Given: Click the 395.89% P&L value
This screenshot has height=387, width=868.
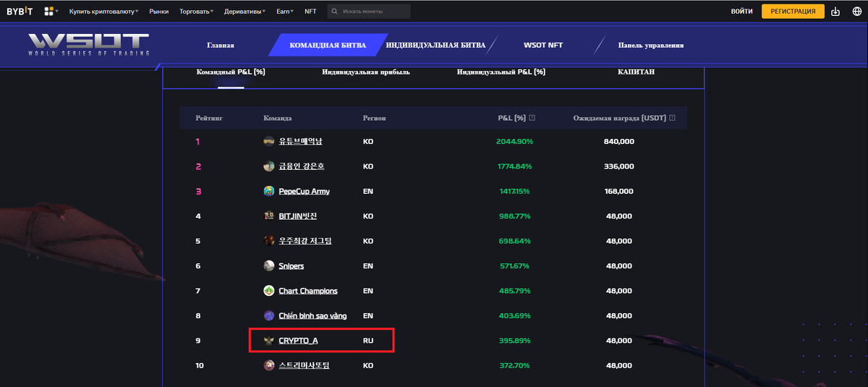Looking at the screenshot, I should click(515, 341).
